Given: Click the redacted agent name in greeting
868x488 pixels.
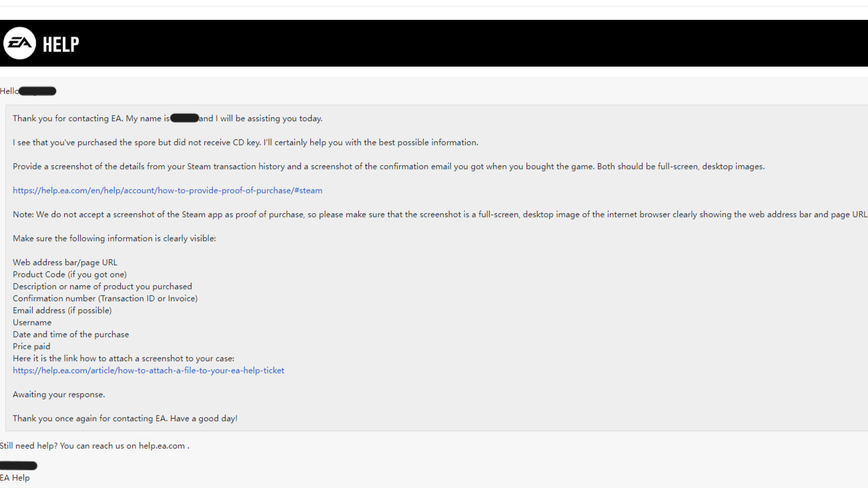Looking at the screenshot, I should 185,119.
